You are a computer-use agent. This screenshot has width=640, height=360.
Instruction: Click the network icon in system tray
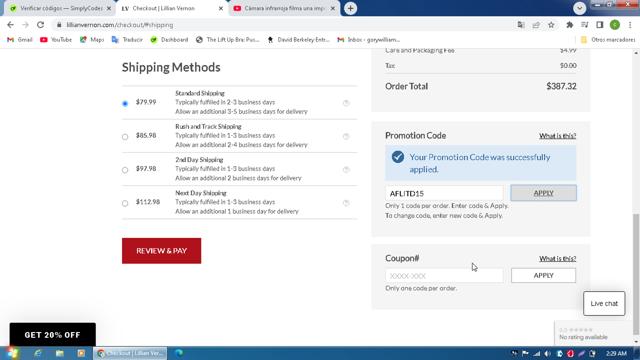tap(537, 353)
